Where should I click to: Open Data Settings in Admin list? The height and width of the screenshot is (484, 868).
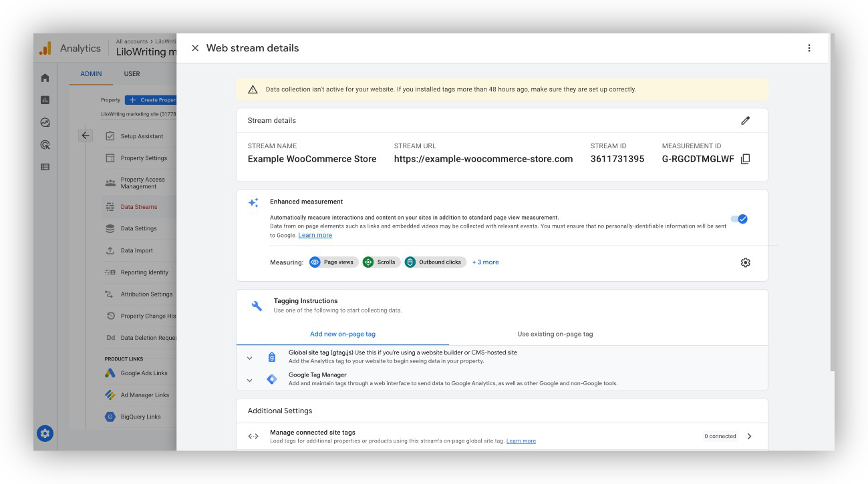138,228
